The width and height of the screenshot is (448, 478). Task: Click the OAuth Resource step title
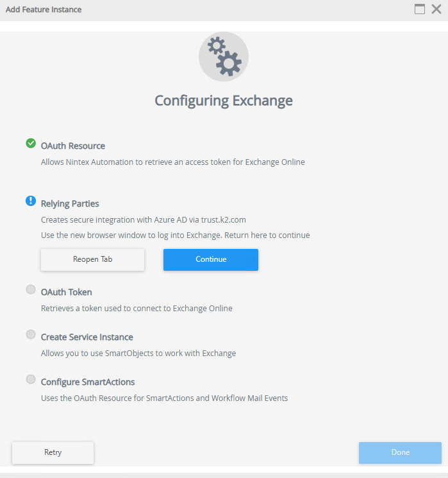point(73,146)
